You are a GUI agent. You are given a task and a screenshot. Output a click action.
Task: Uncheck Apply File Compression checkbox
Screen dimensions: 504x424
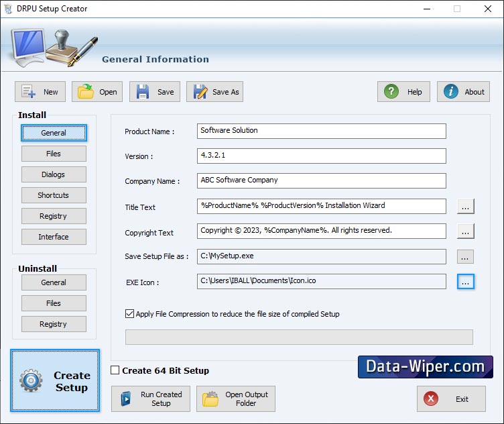[129, 314]
